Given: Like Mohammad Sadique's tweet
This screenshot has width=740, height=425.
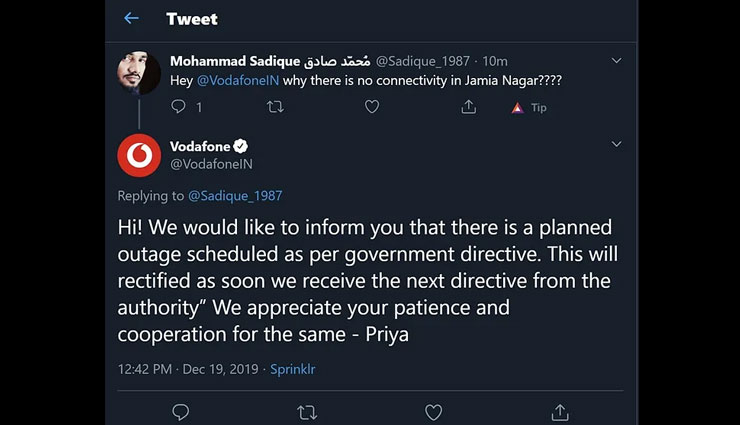Looking at the screenshot, I should [x=372, y=107].
